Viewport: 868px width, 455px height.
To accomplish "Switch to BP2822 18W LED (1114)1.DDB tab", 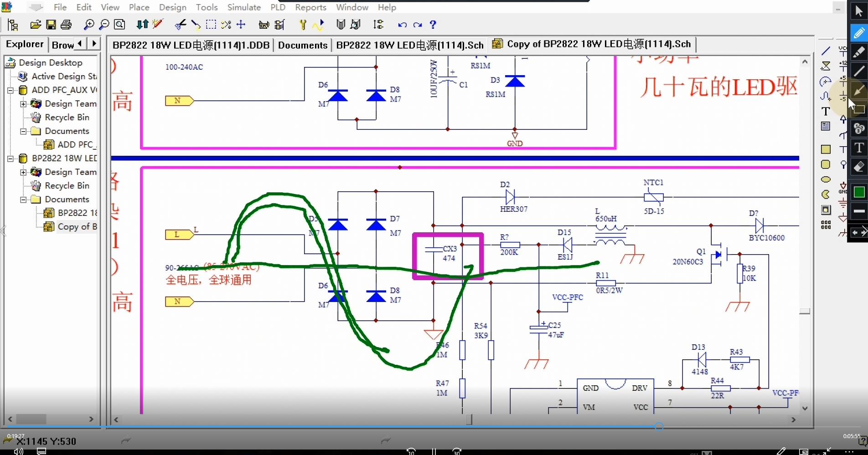I will [x=191, y=45].
